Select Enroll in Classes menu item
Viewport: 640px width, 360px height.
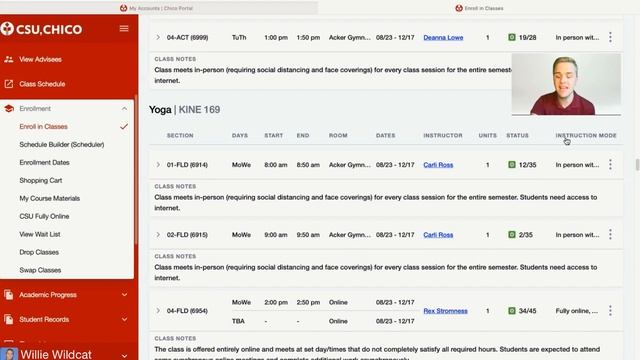43,127
